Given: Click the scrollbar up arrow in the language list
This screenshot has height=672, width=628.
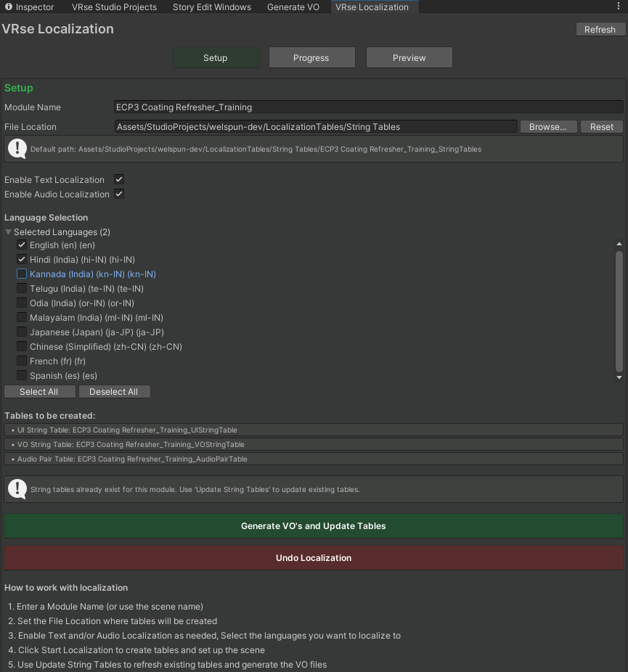Looking at the screenshot, I should coord(619,243).
